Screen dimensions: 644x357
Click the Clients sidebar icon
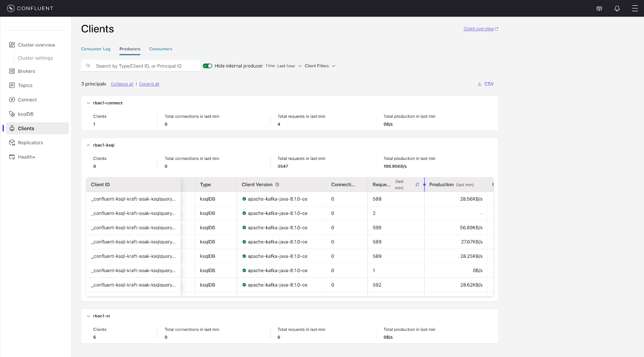[x=12, y=128]
